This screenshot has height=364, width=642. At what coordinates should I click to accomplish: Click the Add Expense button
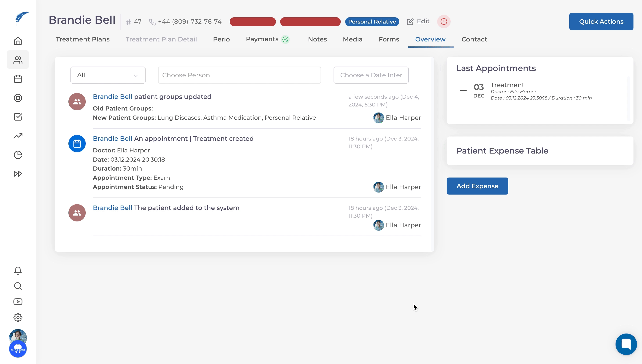click(x=477, y=186)
